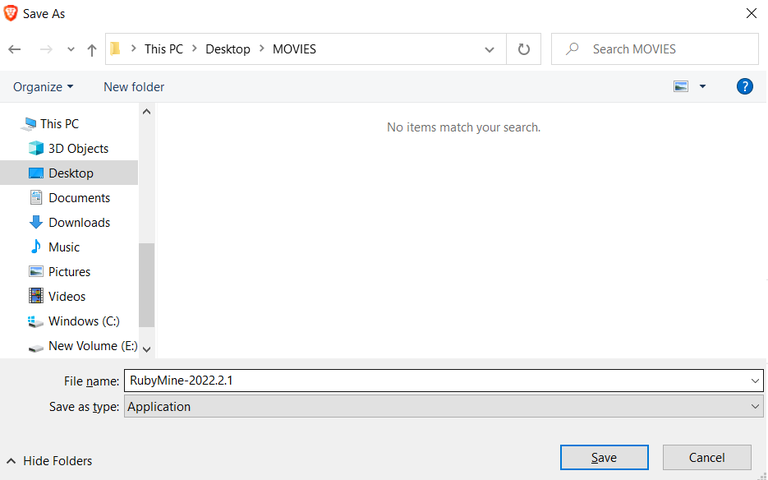Click the 3D Objects cube icon

pos(36,148)
